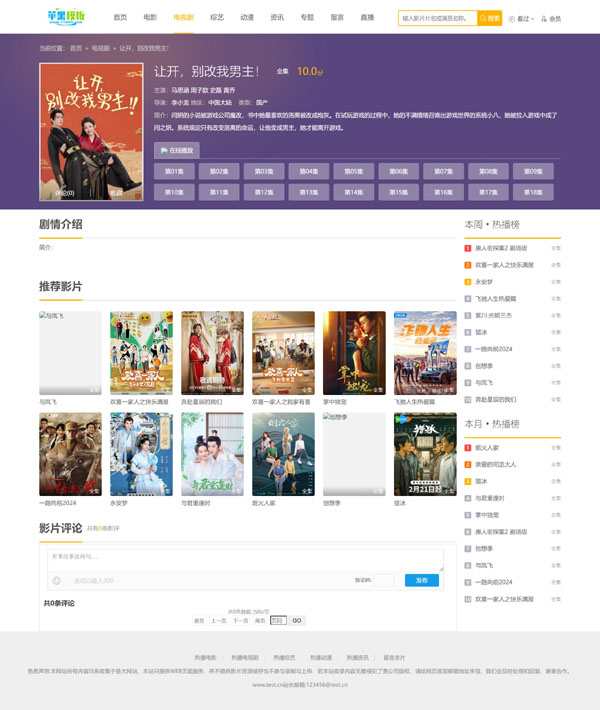Click the 让开,别改我男主 cover poster
600x710 pixels.
coord(92,132)
